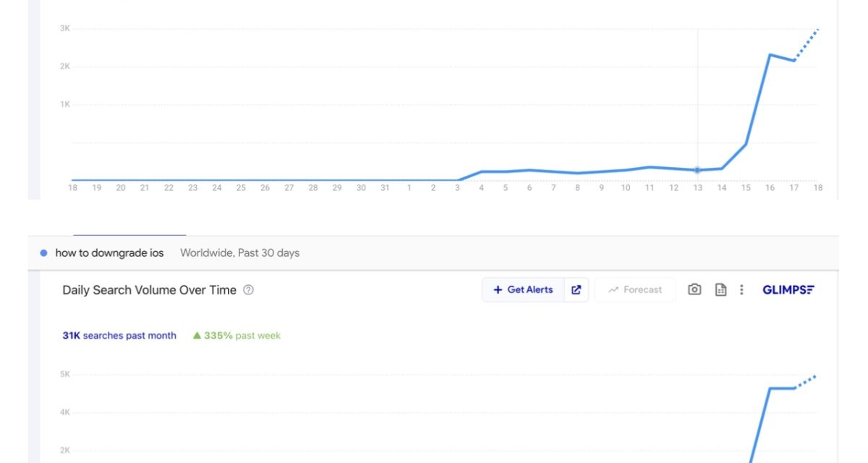This screenshot has width=868, height=463.
Task: Click the highlighted data point at day 13
Action: pos(697,170)
